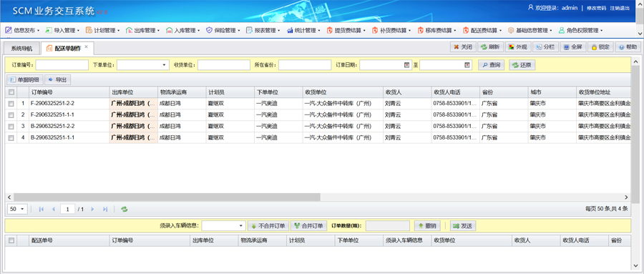Click the 合并订单 merge button
Screen dimensions: 644x274
click(309, 225)
